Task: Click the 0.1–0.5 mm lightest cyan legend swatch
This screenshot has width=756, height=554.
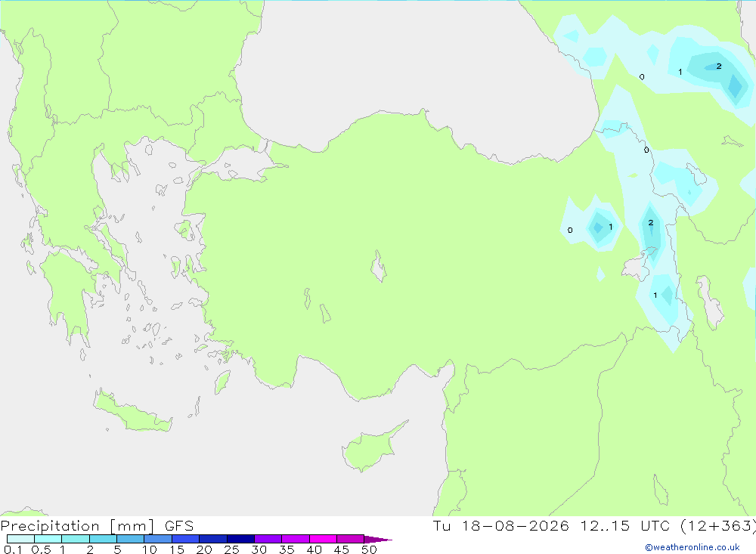Action: [x=20, y=539]
